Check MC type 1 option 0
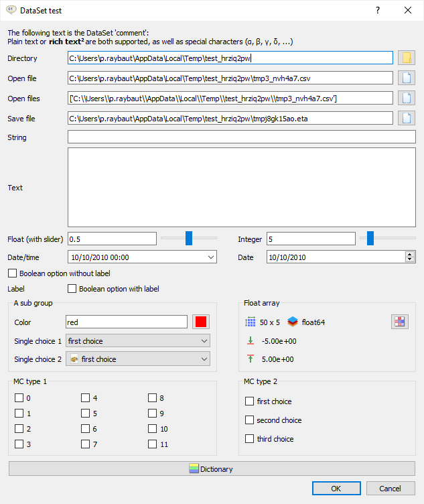 19,398
